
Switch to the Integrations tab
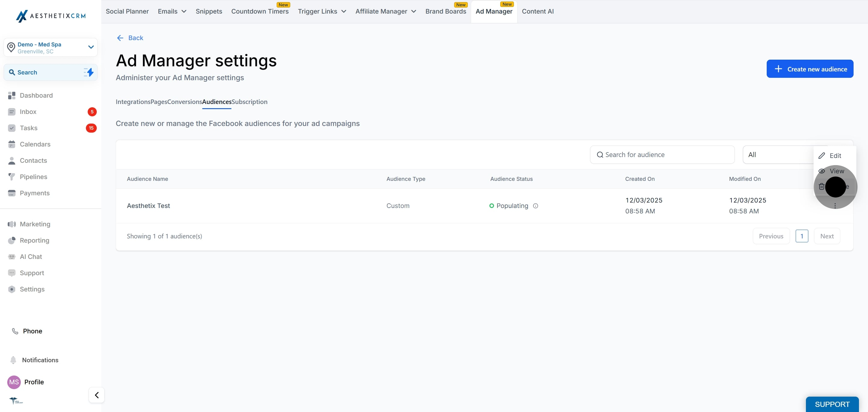tap(133, 102)
